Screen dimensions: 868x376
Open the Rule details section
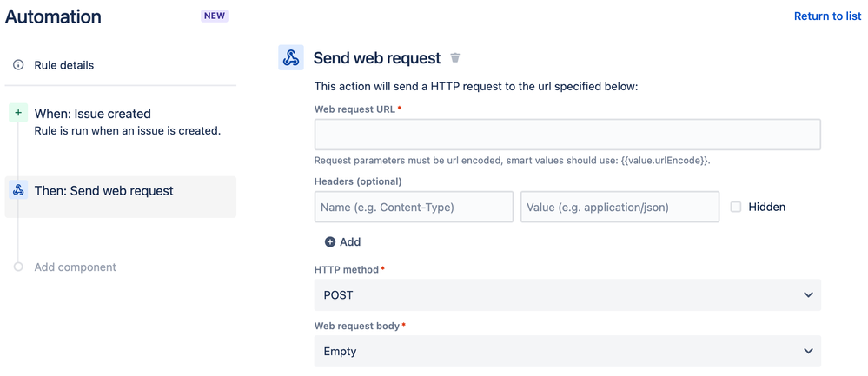tap(64, 65)
